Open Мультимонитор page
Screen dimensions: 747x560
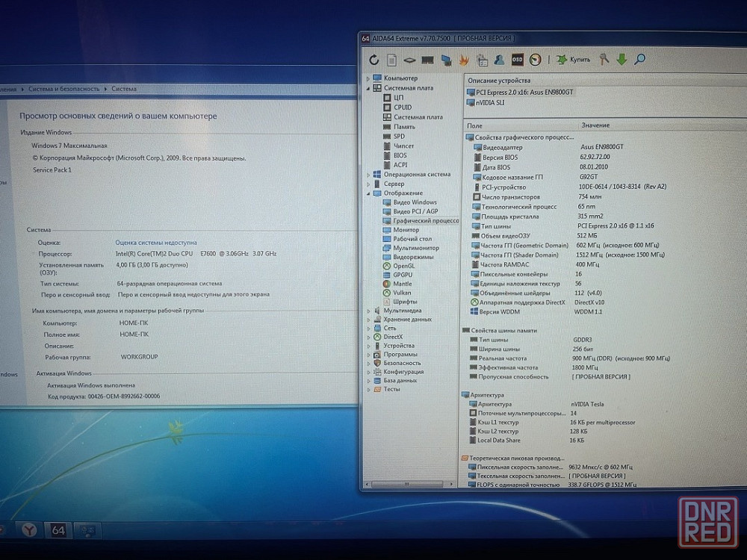[411, 248]
